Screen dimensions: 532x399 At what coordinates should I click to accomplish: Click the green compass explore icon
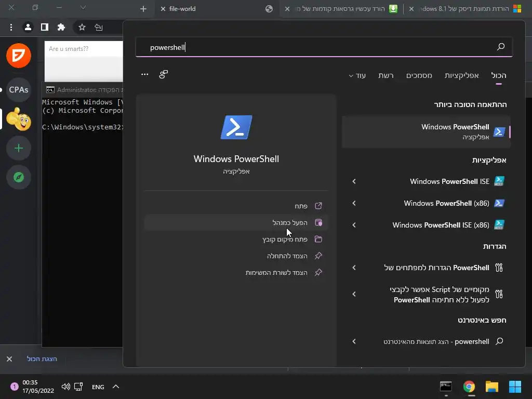(x=19, y=177)
